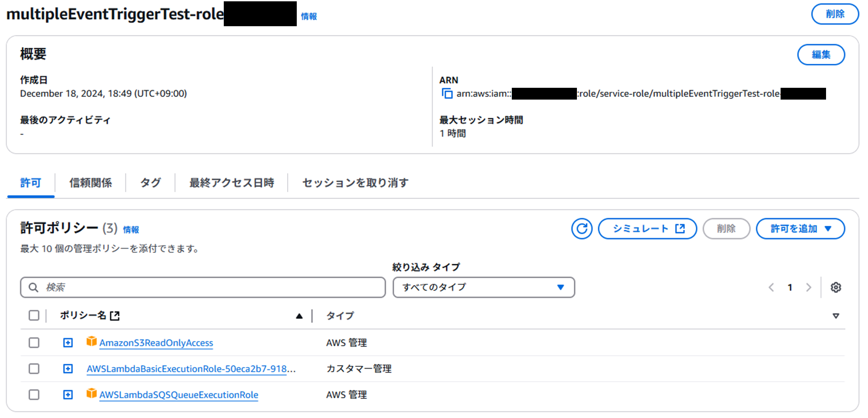868x418 pixels.
Task: Expand the AWSLambdaBasicExecutionRole policy details
Action: 68,369
